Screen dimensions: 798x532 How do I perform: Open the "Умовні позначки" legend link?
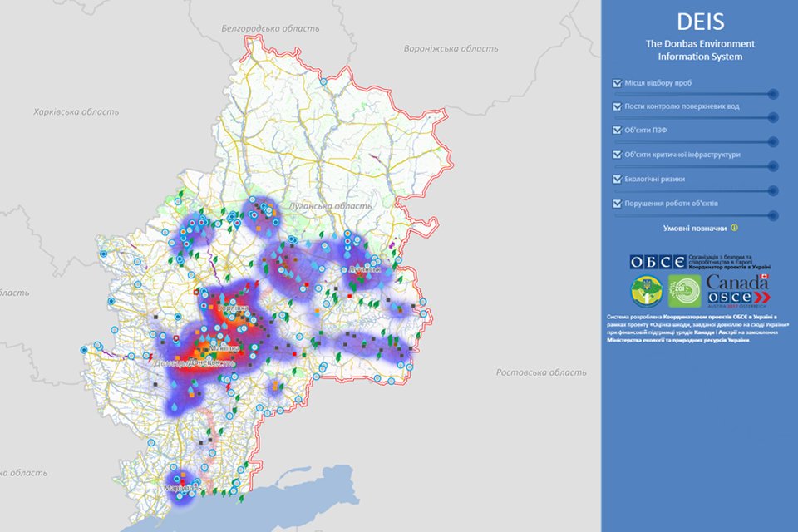pyautogui.click(x=694, y=229)
